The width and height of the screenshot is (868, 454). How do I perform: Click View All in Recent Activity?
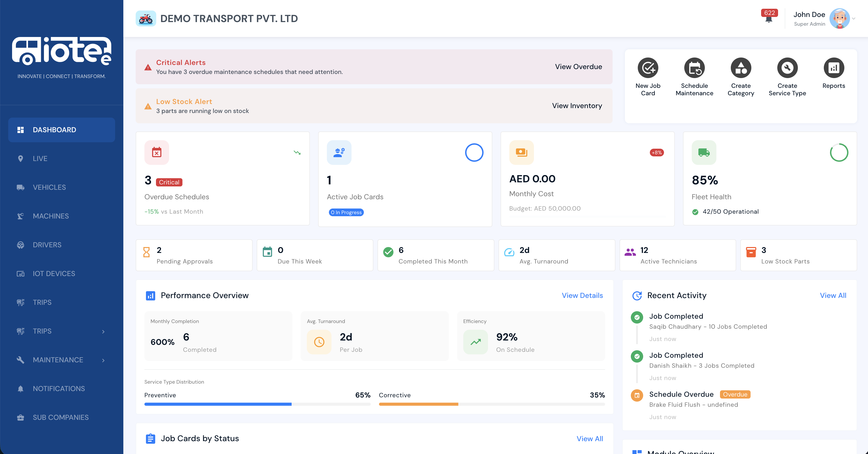(x=833, y=295)
